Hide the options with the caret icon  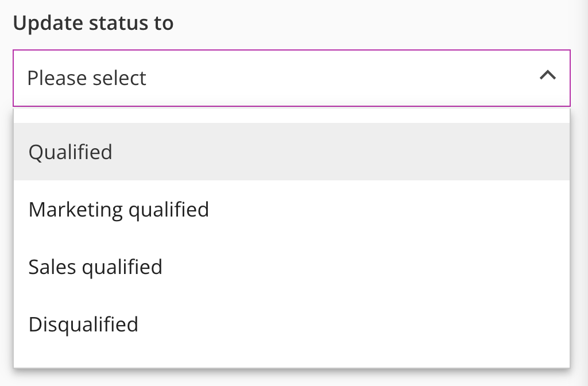(x=548, y=76)
